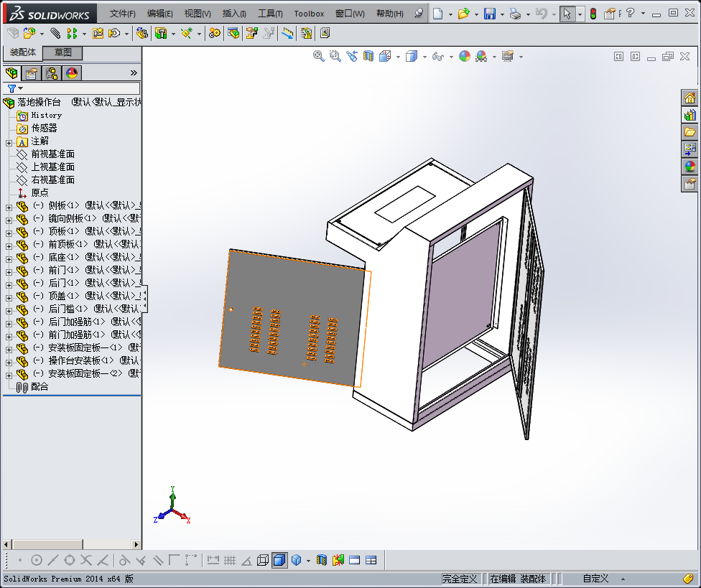Click the Save floppy disk icon

(x=490, y=14)
